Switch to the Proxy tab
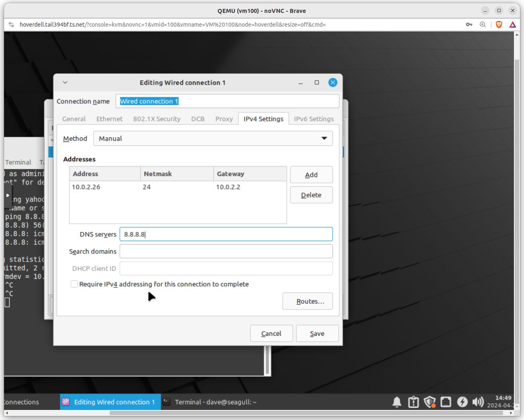Screen dimensions: 524x420 pyautogui.click(x=224, y=119)
